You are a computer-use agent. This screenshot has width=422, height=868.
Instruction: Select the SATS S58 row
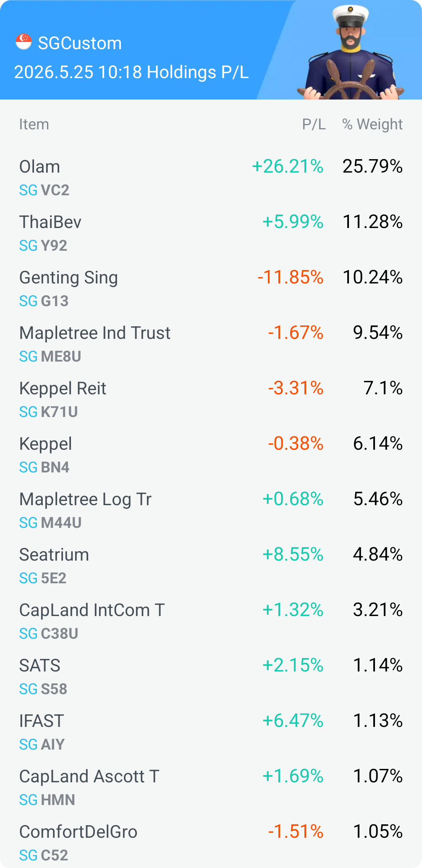pos(211,677)
